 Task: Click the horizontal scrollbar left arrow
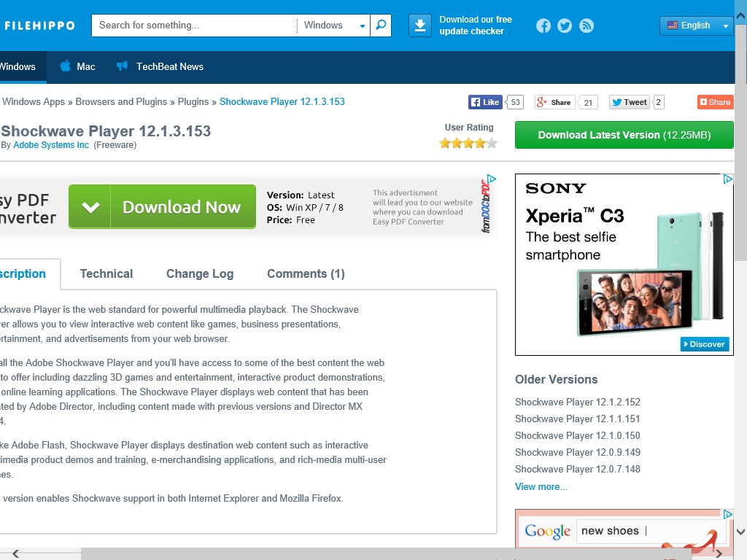coord(16,553)
